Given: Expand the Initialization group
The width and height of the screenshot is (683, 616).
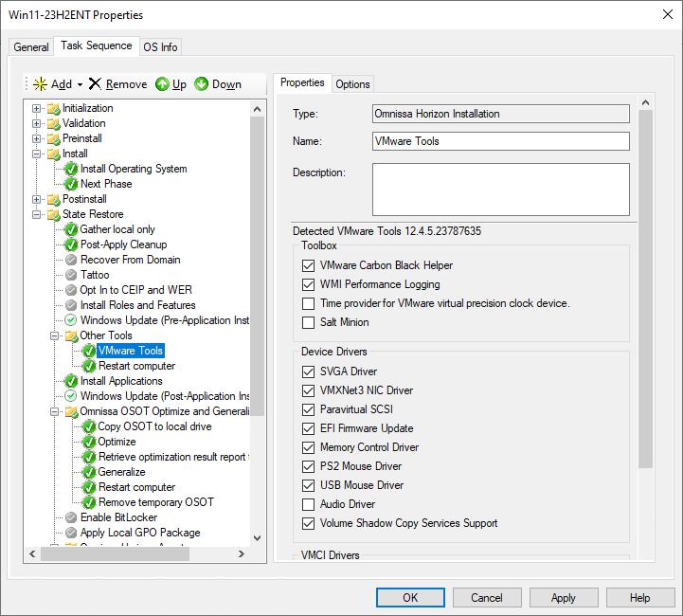Looking at the screenshot, I should click(x=37, y=108).
